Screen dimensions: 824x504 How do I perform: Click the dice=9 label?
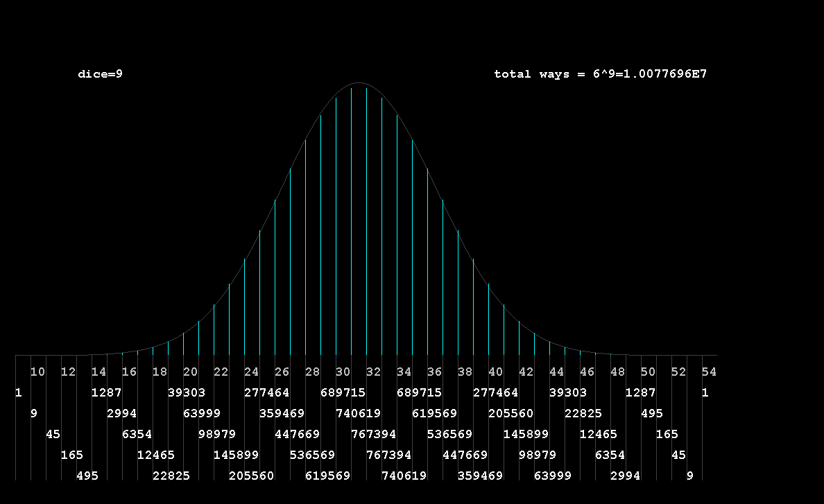(x=100, y=73)
